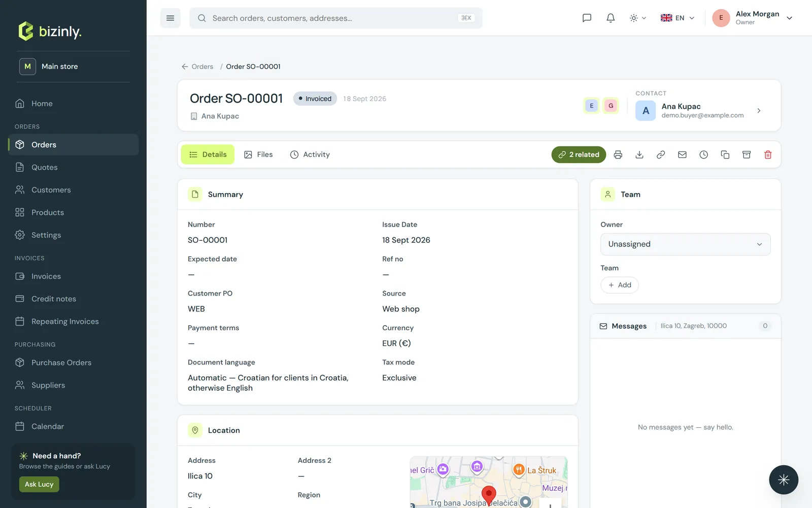Click the Summary section document icon
Image resolution: width=812 pixels, height=508 pixels.
(x=195, y=194)
